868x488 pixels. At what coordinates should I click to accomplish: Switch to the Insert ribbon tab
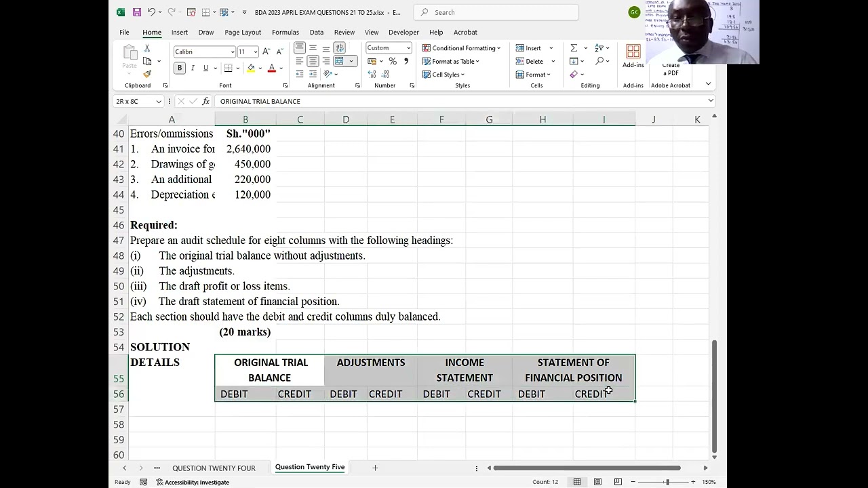(x=180, y=32)
